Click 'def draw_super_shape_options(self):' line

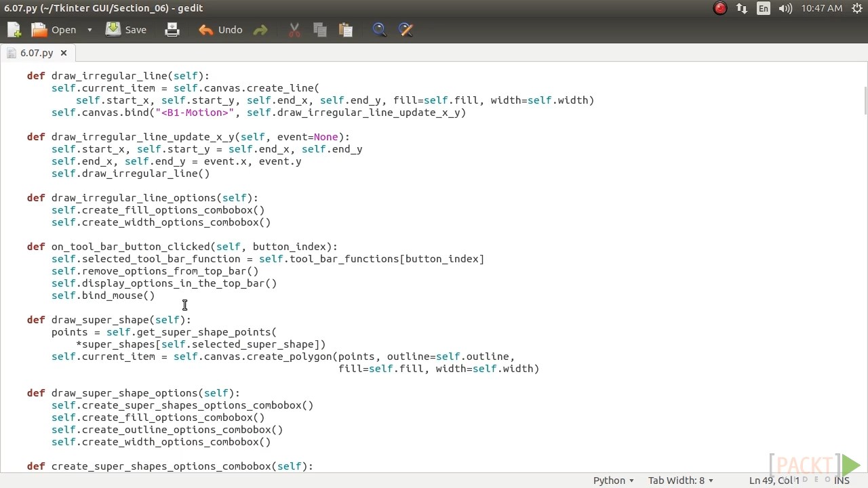pos(134,393)
